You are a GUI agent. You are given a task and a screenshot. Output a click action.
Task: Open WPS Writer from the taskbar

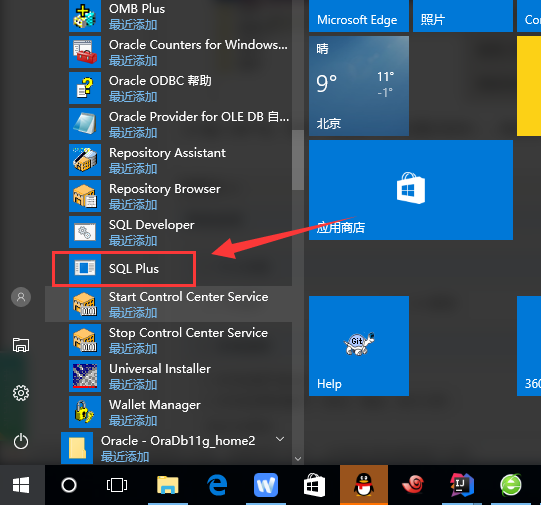click(266, 485)
